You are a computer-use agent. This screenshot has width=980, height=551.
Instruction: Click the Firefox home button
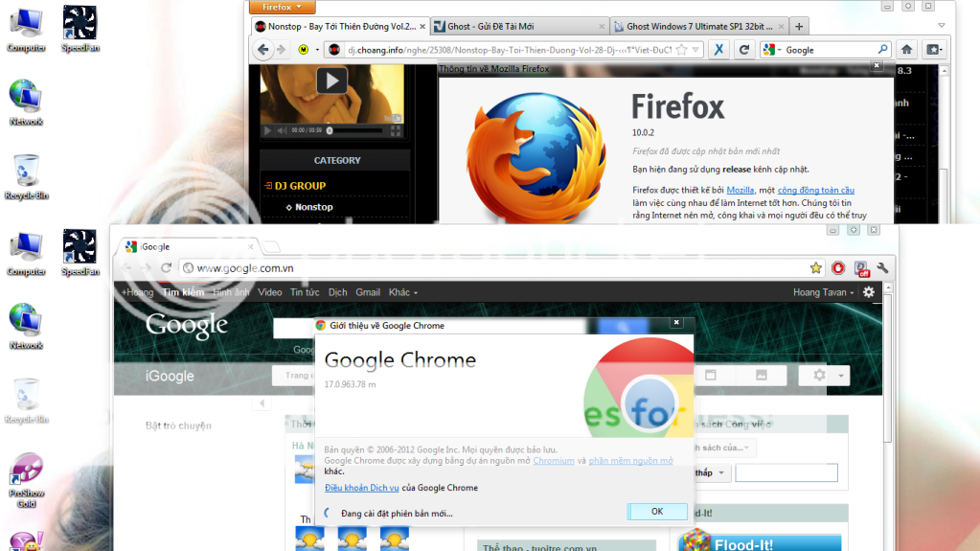click(906, 50)
